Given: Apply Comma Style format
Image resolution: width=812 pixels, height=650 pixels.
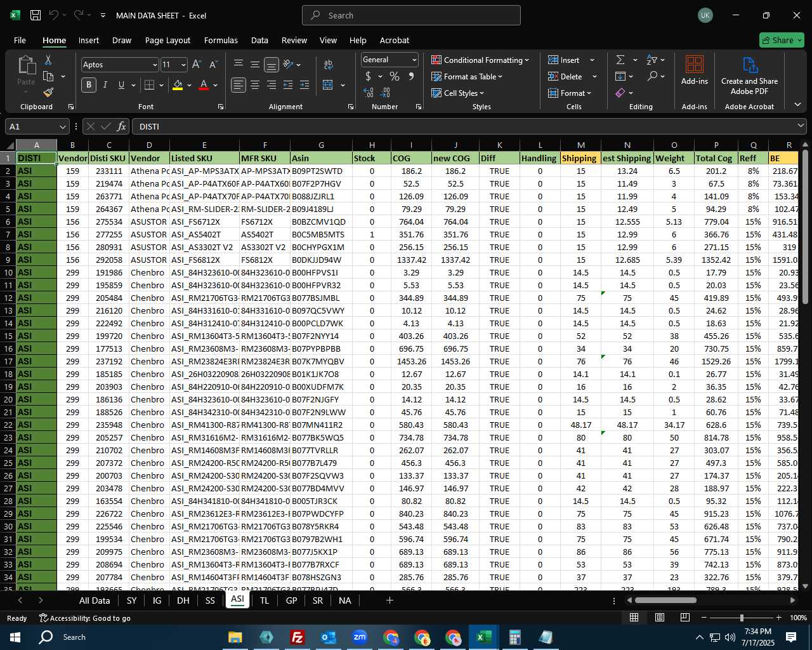Looking at the screenshot, I should pyautogui.click(x=411, y=76).
